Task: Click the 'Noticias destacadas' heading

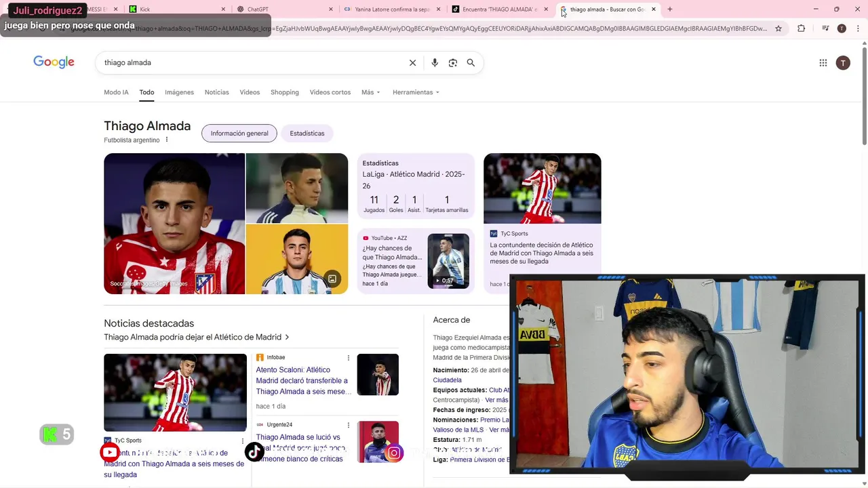Action: click(149, 323)
